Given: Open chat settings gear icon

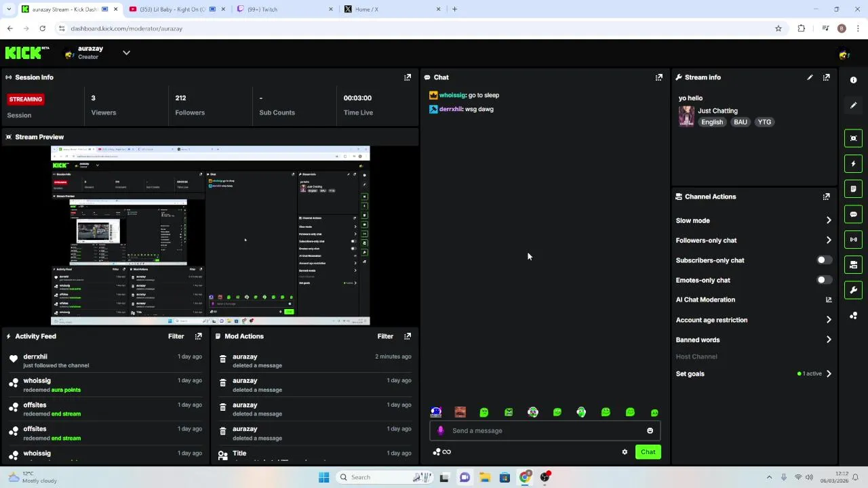Looking at the screenshot, I should point(625,452).
